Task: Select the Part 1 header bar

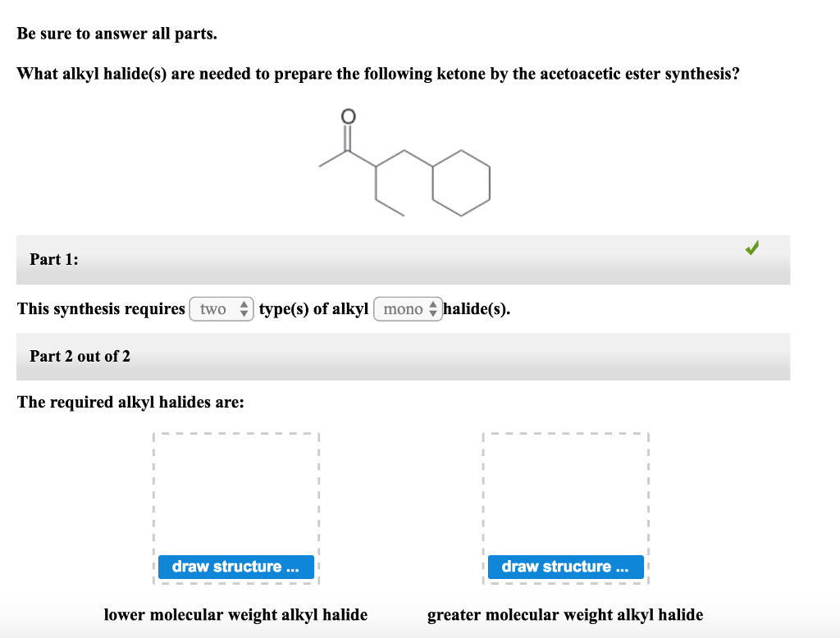Action: pyautogui.click(x=402, y=259)
